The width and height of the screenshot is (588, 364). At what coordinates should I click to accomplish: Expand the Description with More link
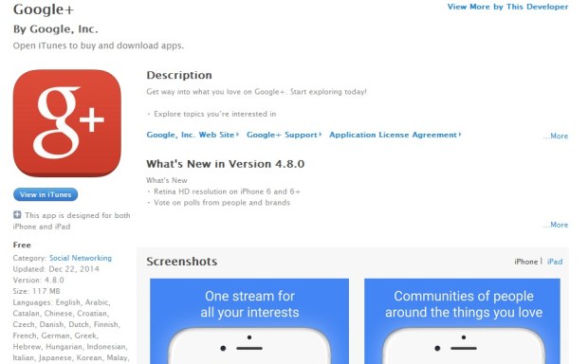pyautogui.click(x=556, y=136)
